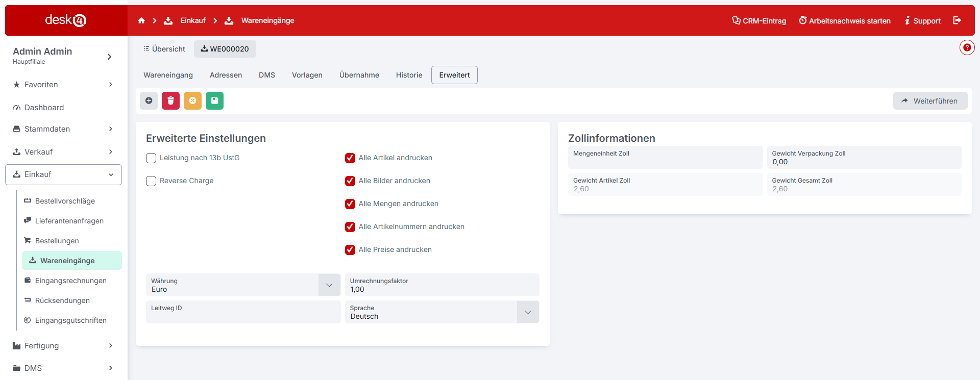The width and height of the screenshot is (980, 380).
Task: Start the Arbeitsnachweis timer
Action: 845,21
